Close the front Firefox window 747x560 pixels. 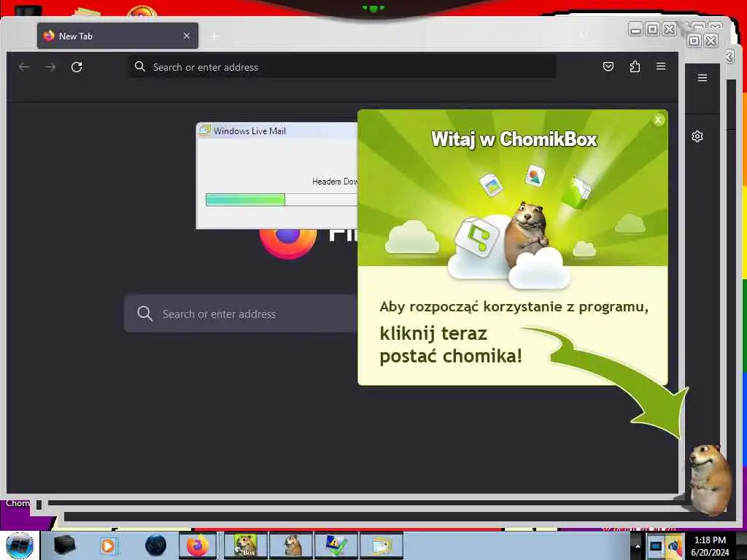click(x=670, y=29)
